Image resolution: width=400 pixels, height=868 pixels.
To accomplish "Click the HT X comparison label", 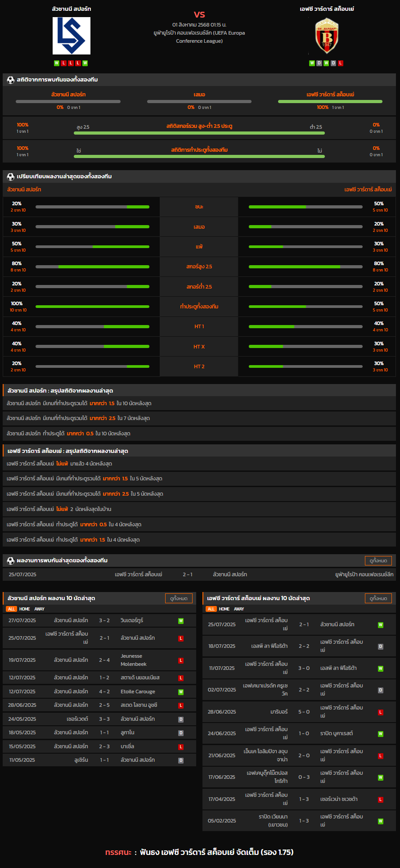I will tap(199, 347).
